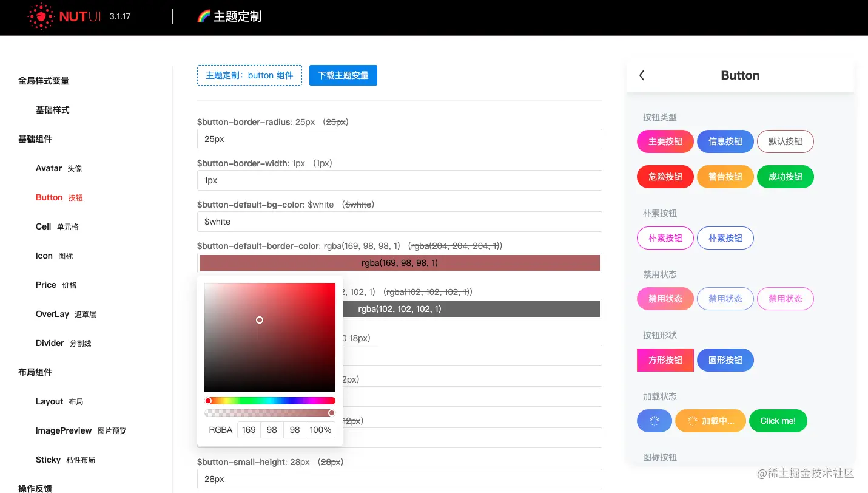This screenshot has height=493, width=868.
Task: Click the spinner icon in 加载中 button
Action: pyautogui.click(x=691, y=421)
